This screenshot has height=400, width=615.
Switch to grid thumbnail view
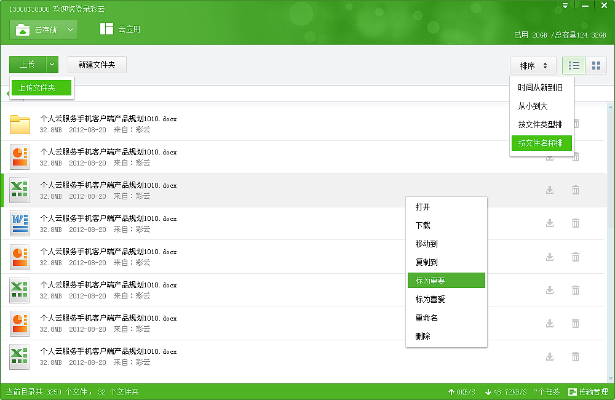(x=596, y=65)
